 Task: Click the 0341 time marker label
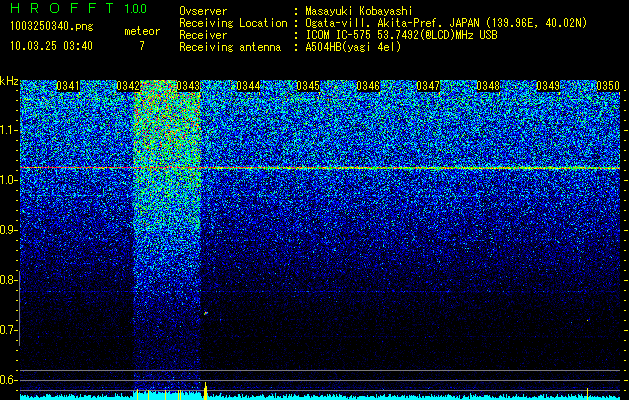tap(68, 86)
